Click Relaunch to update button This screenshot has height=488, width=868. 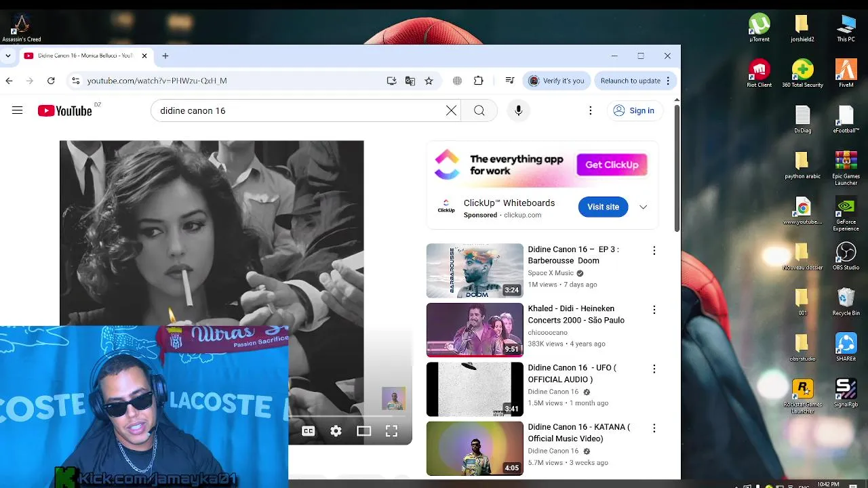click(x=631, y=81)
